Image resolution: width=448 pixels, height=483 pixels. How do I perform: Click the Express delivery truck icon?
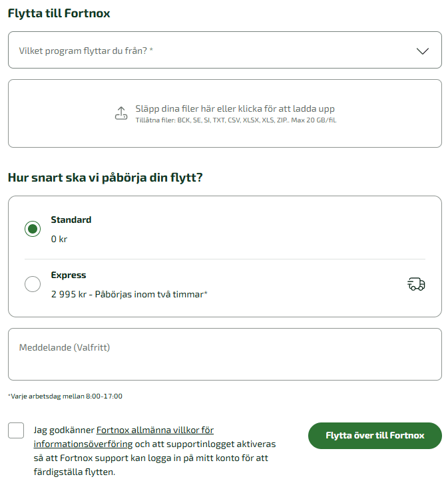[x=416, y=285]
